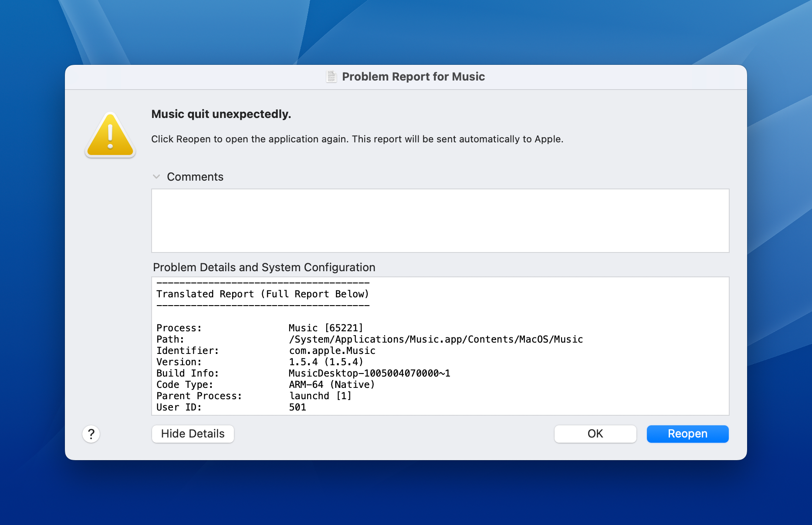Image resolution: width=812 pixels, height=525 pixels.
Task: Select the 'MusicDesktop-1005004070000~1' build value
Action: coord(369,373)
